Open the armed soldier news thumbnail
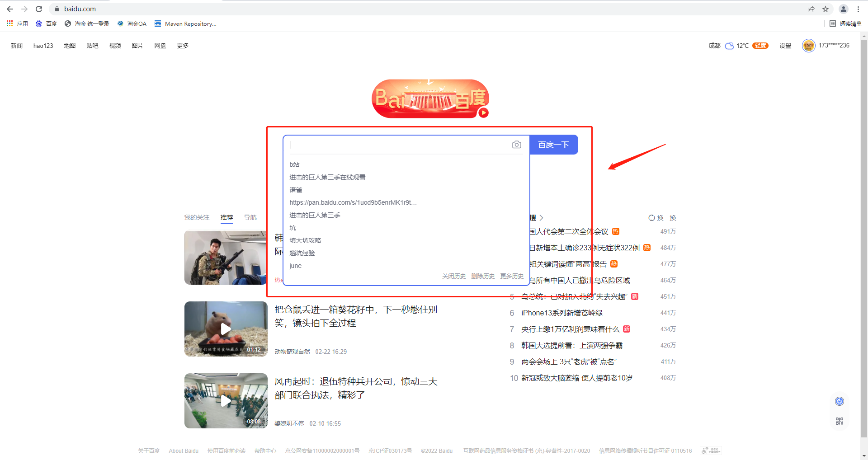This screenshot has width=868, height=460. click(226, 258)
